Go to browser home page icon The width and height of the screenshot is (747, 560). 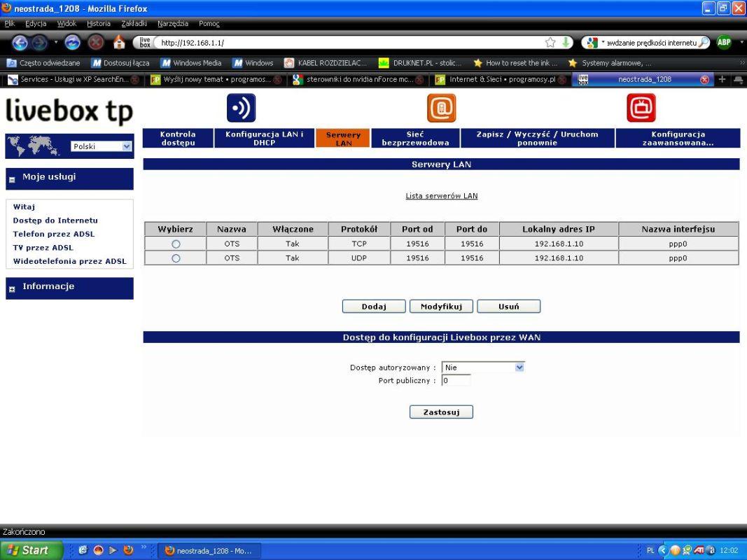coord(119,43)
